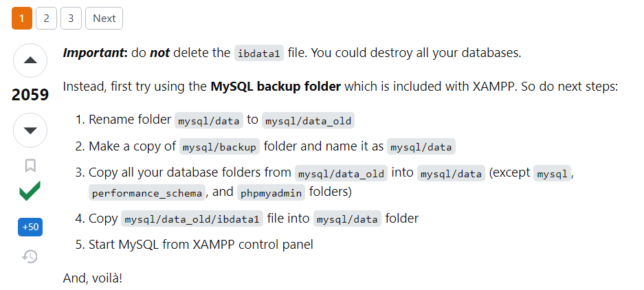Go to answers page 3
The height and width of the screenshot is (290, 644).
(71, 19)
